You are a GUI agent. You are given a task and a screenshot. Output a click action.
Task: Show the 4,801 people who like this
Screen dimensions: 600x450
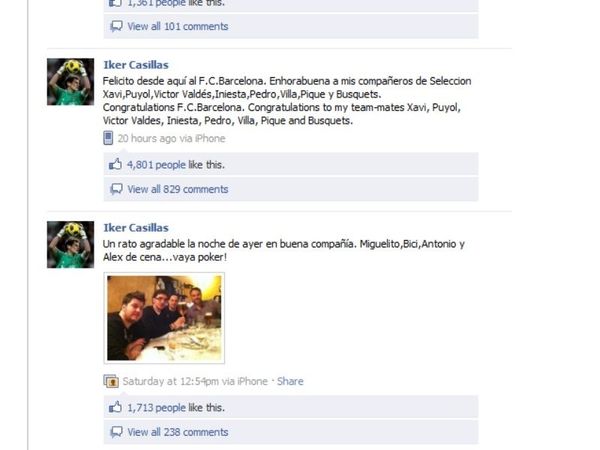156,165
